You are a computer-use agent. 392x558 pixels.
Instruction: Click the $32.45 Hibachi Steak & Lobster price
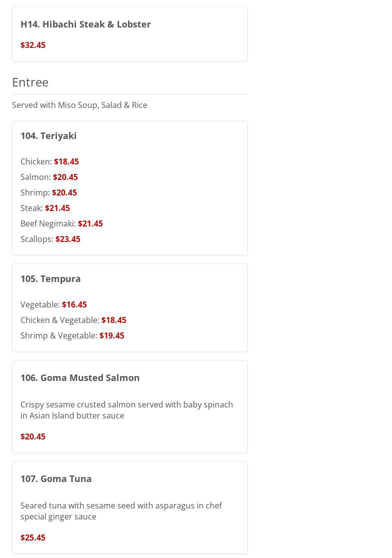coord(33,45)
